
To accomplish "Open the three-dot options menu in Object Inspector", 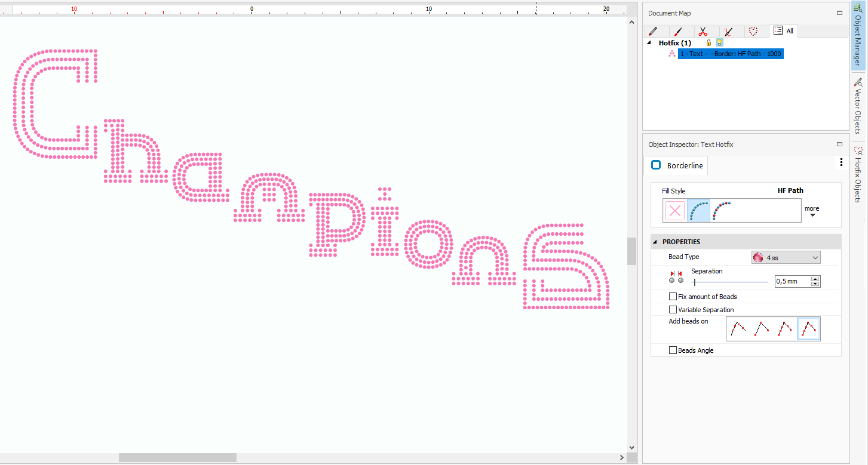I will [x=841, y=162].
